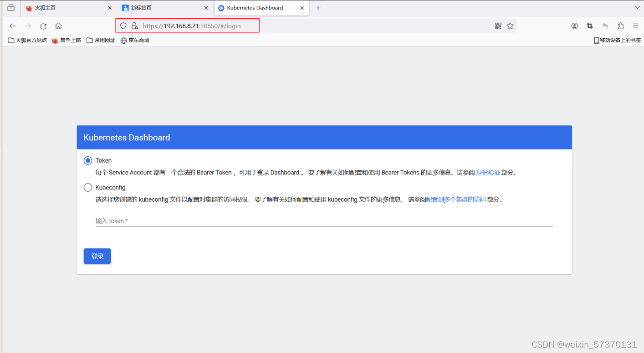Image resolution: width=644 pixels, height=353 pixels.
Task: Go back with the back arrow
Action: pyautogui.click(x=13, y=26)
